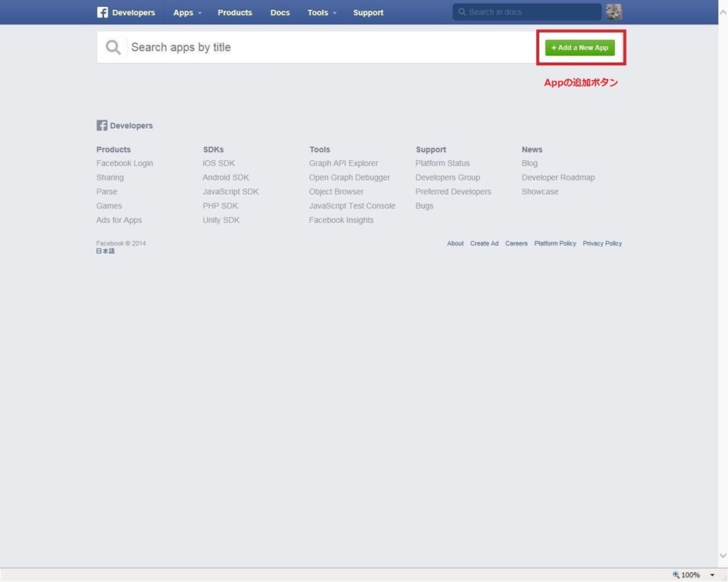728x582 pixels.
Task: Click the SDKs heading
Action: click(213, 149)
